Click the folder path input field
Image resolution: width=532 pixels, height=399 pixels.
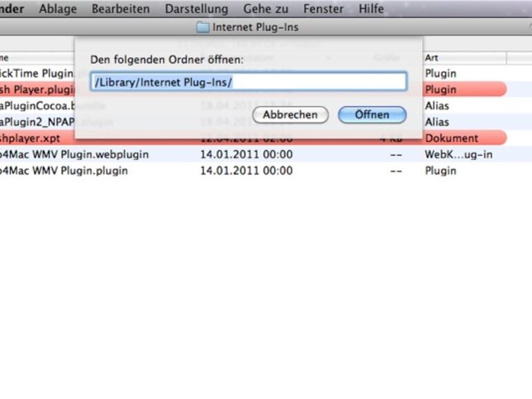248,81
